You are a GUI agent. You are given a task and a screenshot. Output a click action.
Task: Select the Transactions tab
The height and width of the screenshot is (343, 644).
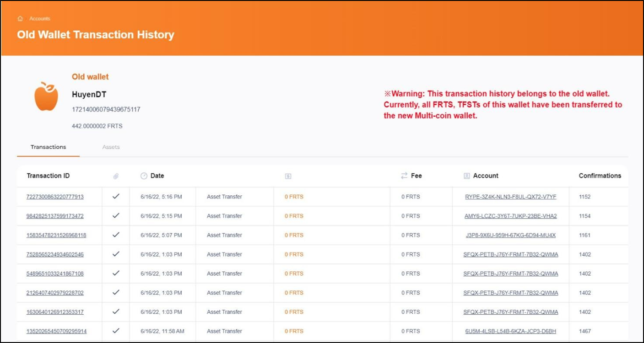click(x=48, y=147)
